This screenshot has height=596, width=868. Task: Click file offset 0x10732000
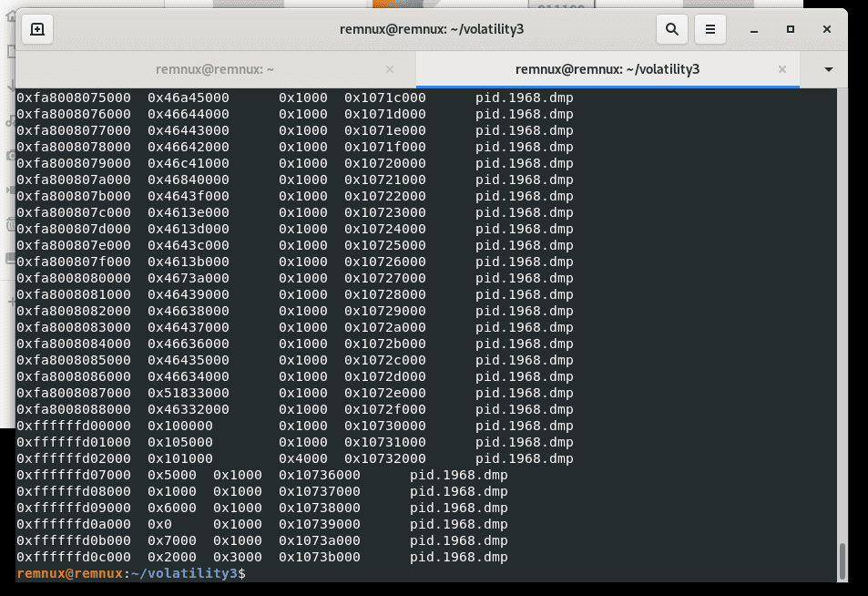coord(385,458)
